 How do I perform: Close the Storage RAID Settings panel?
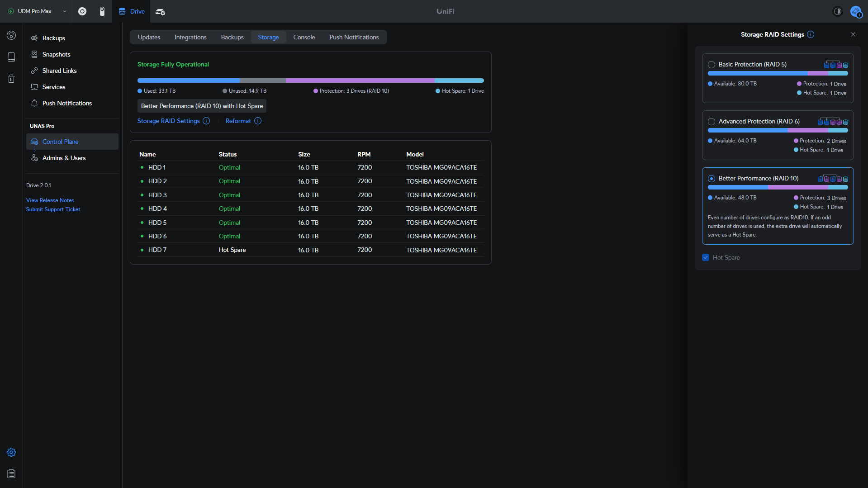pos(853,34)
